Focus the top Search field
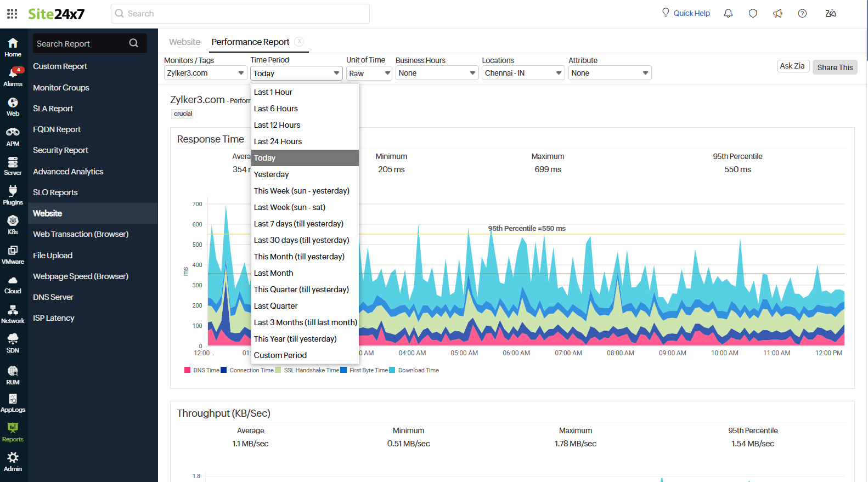868x482 pixels. click(240, 14)
